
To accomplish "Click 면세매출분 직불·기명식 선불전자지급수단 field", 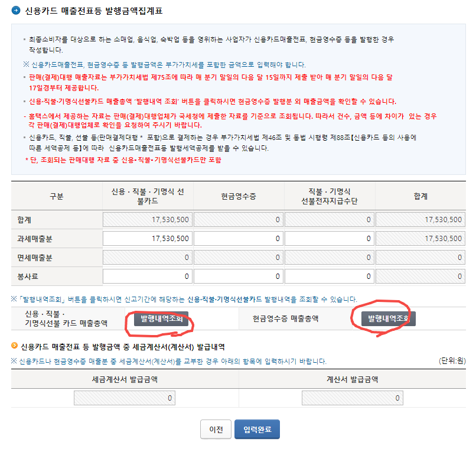I will tap(330, 258).
